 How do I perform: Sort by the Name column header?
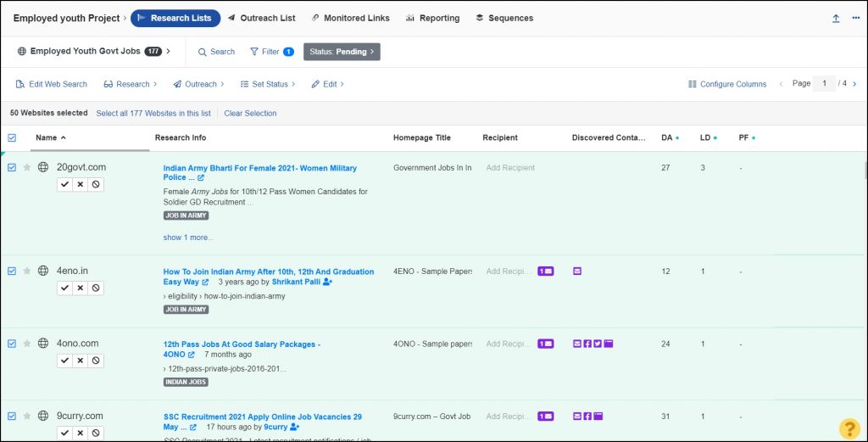[50, 138]
